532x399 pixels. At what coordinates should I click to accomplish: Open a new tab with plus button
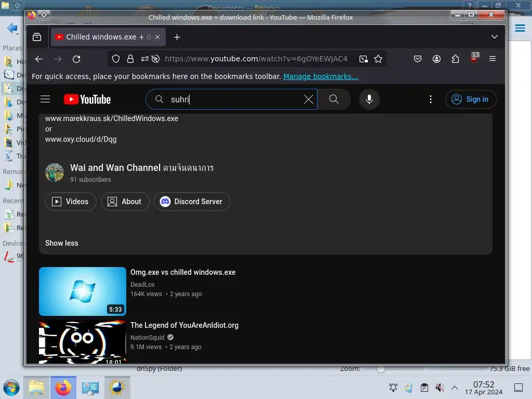[177, 37]
